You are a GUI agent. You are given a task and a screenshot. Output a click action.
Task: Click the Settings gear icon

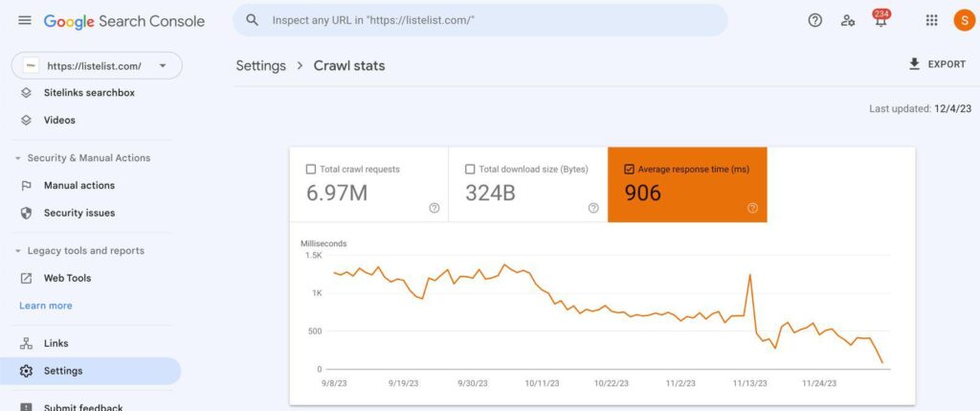26,371
